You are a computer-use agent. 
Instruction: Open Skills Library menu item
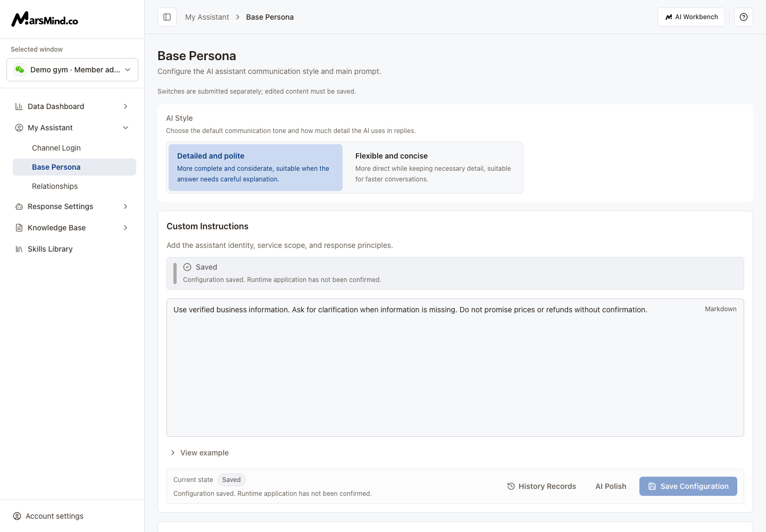72,249
